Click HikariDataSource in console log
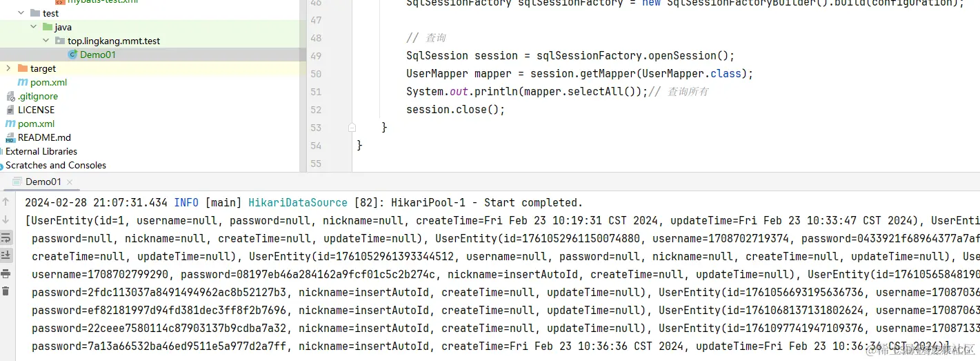Screen dimensions: 980x361 point(298,202)
